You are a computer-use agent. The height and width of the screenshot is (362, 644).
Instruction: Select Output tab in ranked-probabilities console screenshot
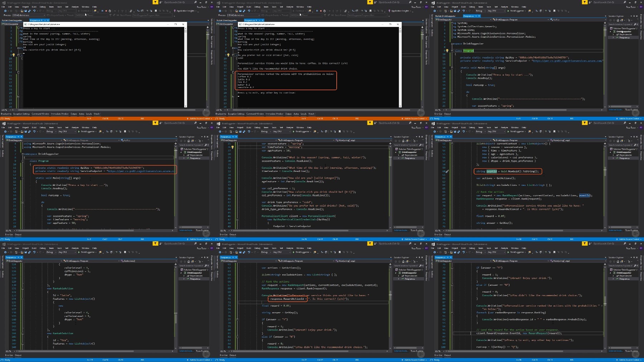pos(288,114)
